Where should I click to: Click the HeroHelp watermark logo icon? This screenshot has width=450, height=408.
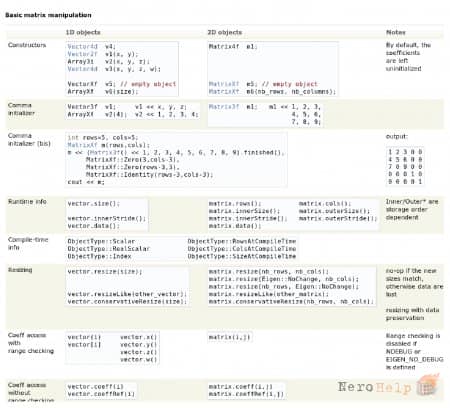(x=428, y=385)
